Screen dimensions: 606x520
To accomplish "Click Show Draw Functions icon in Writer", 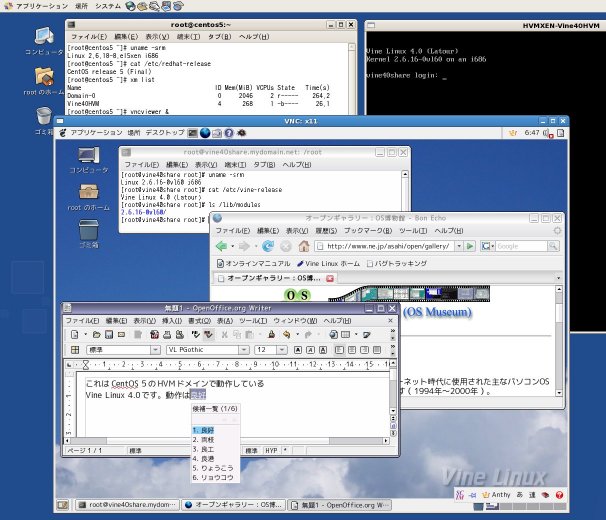I will tap(367, 334).
